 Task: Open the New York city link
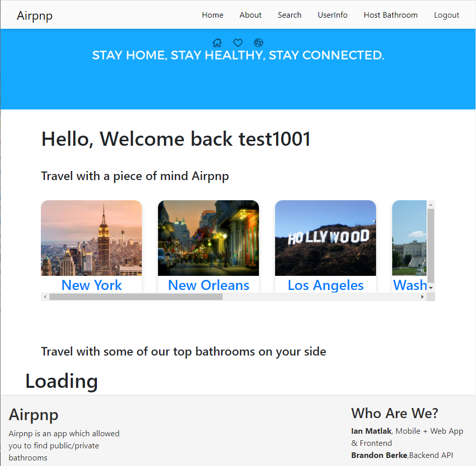pyautogui.click(x=91, y=285)
